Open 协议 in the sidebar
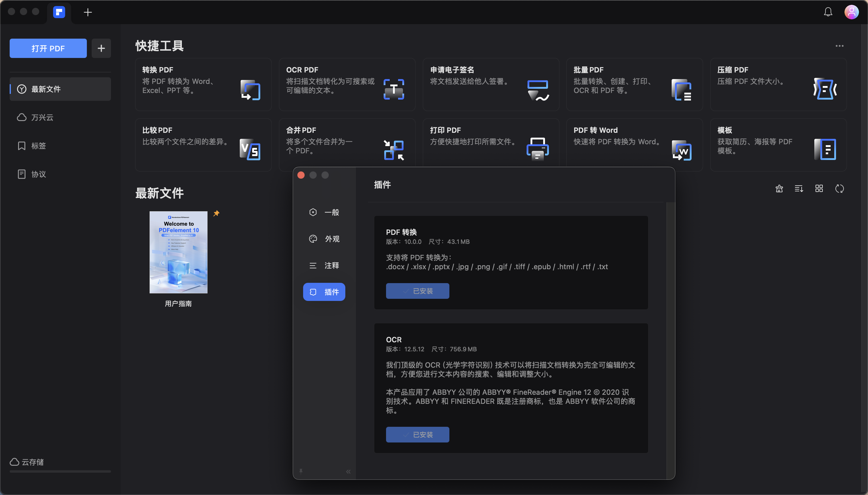 click(x=60, y=174)
